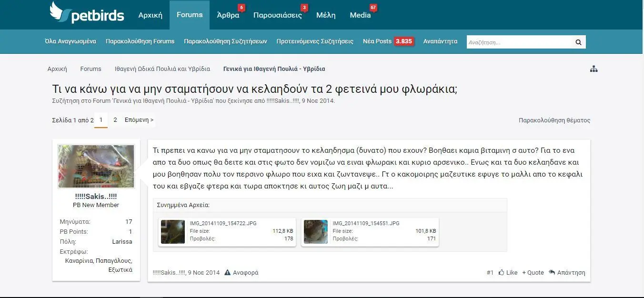This screenshot has width=644, height=298.
Task: Click PB New Member title
Action: (96, 205)
